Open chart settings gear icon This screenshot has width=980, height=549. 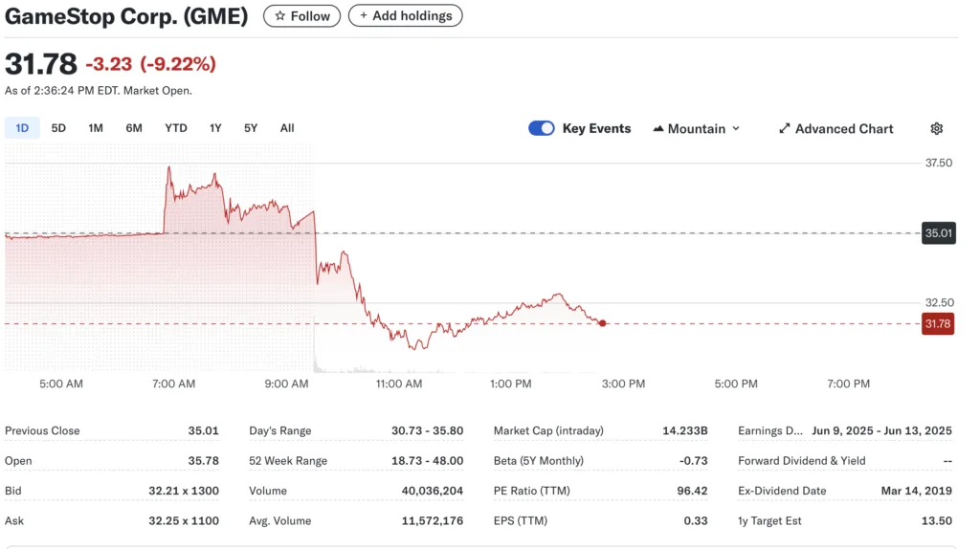(x=936, y=129)
